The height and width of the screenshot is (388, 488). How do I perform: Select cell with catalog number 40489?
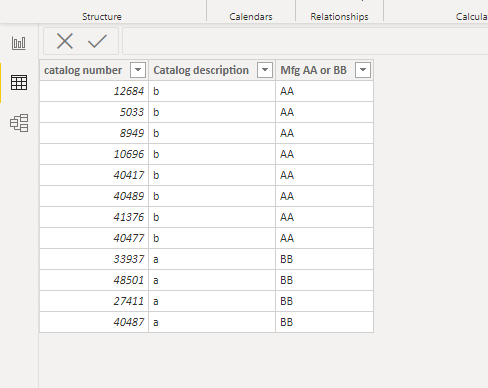coord(94,196)
